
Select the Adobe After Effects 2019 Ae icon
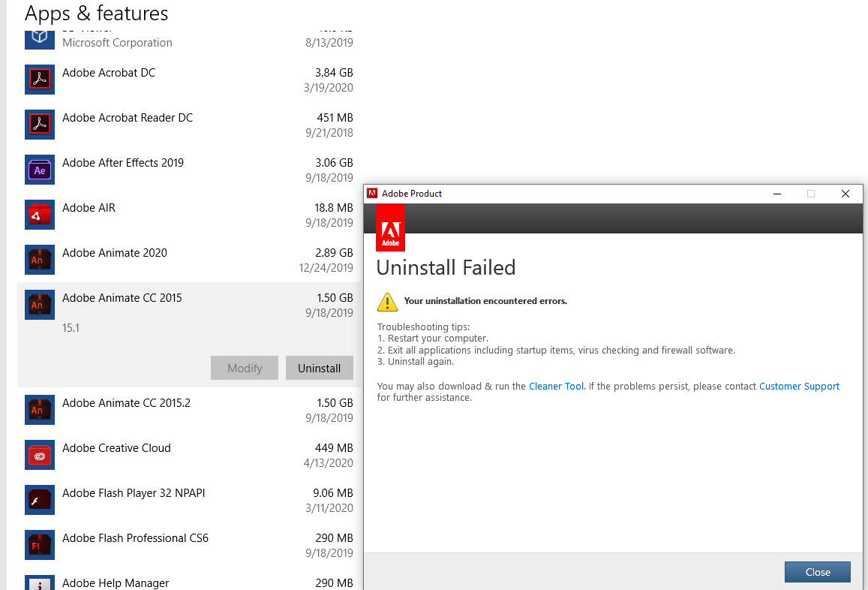(39, 169)
